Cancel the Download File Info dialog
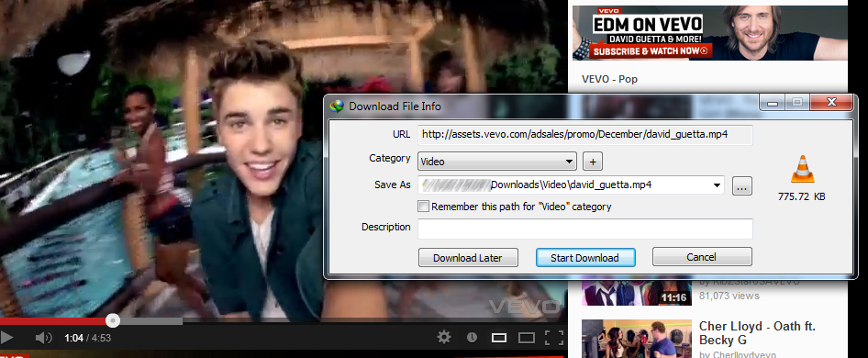The image size is (868, 358). click(702, 257)
